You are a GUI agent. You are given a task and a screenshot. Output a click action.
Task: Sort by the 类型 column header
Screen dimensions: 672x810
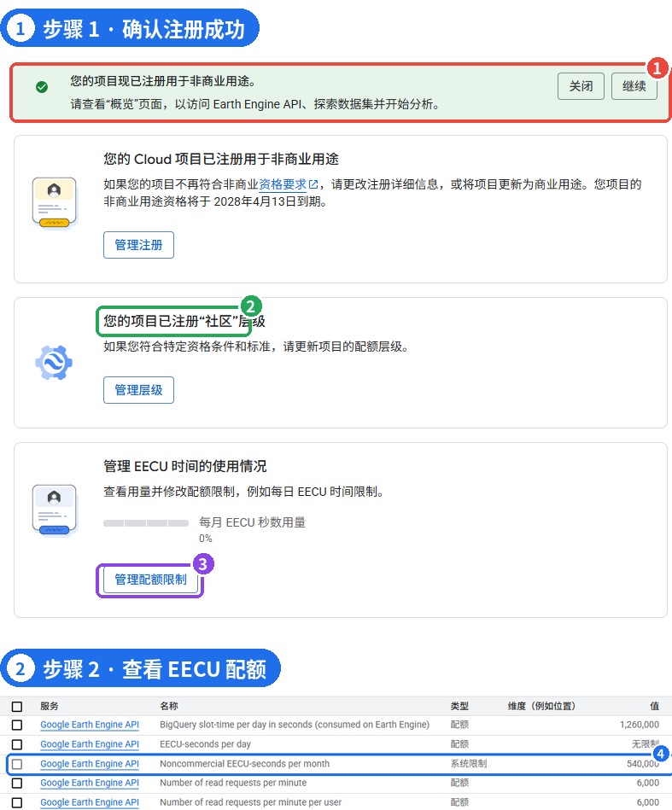(x=459, y=706)
